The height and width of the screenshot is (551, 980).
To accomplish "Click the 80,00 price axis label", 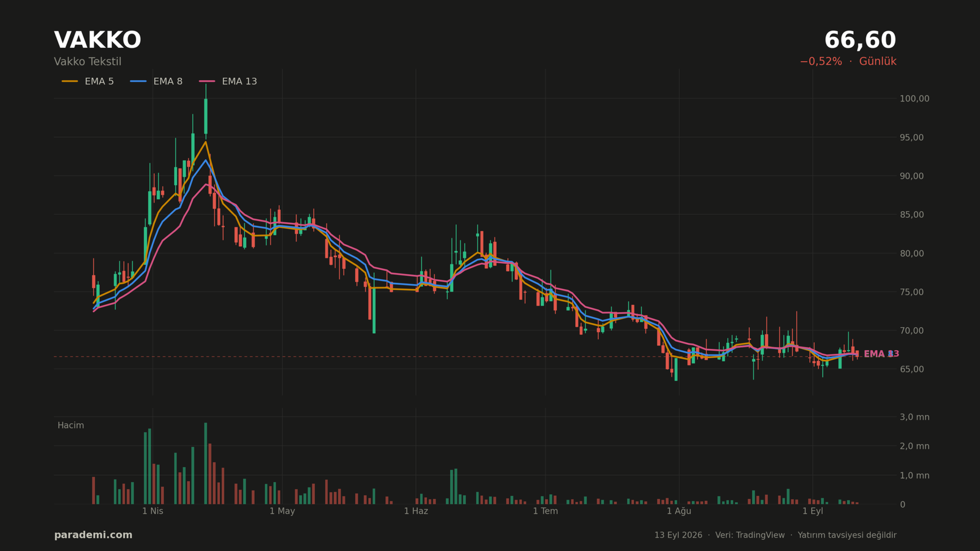I will tap(911, 253).
